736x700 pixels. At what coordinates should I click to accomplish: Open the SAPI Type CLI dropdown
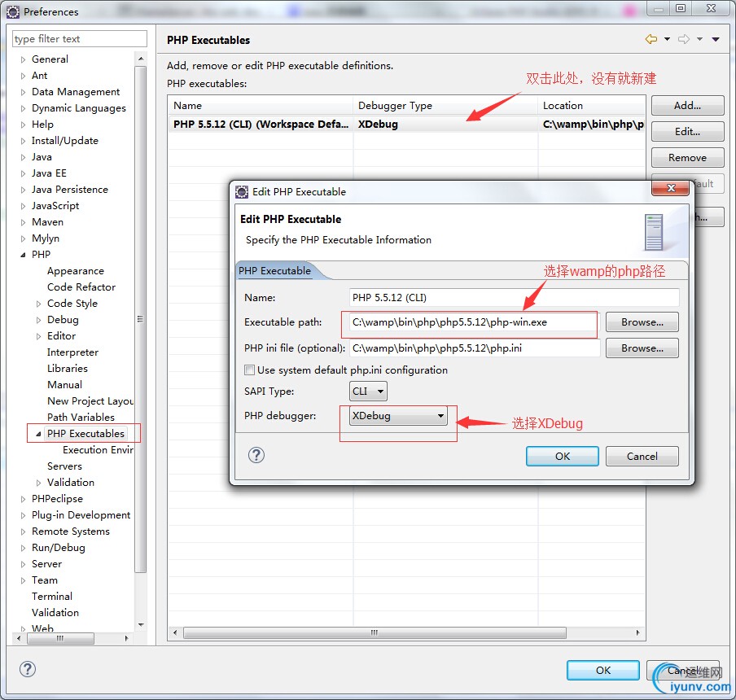[368, 392]
